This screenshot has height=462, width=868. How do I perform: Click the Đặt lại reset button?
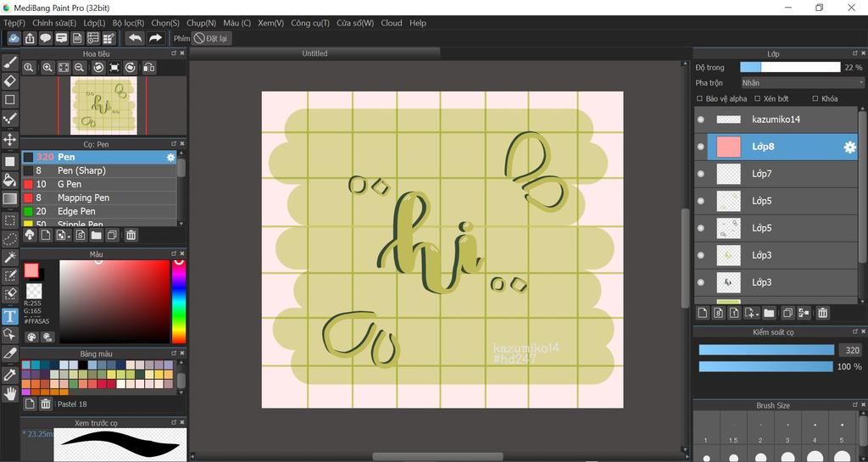pyautogui.click(x=211, y=38)
